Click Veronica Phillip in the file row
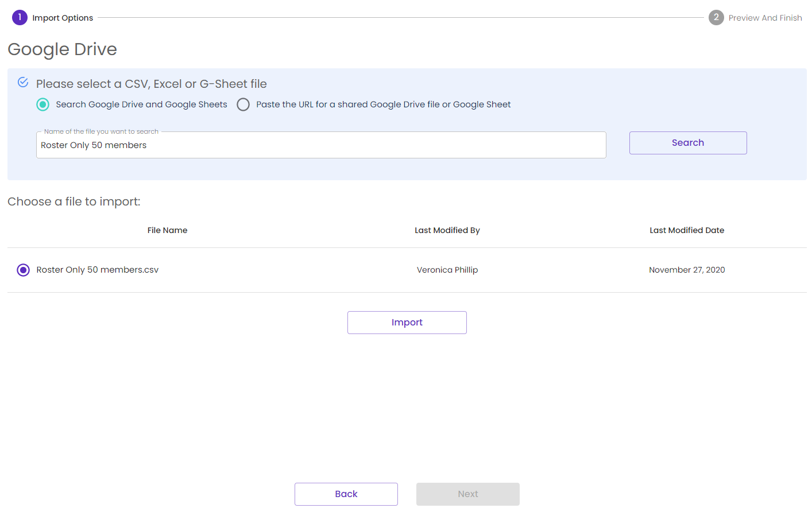The width and height of the screenshot is (812, 512). click(x=447, y=270)
